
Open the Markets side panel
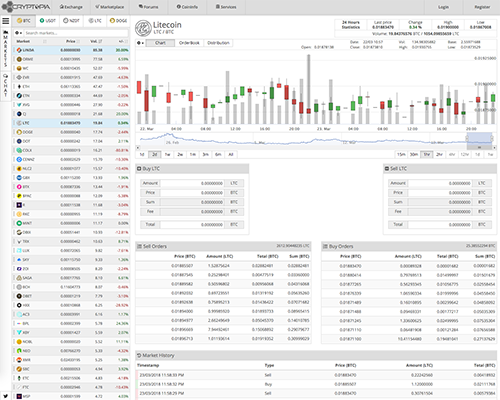[5, 48]
